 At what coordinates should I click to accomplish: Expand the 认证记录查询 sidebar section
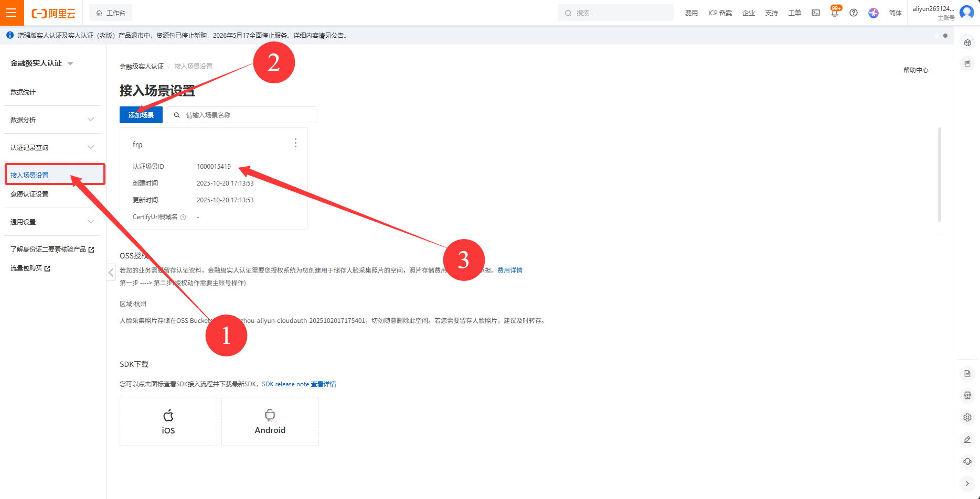click(52, 147)
